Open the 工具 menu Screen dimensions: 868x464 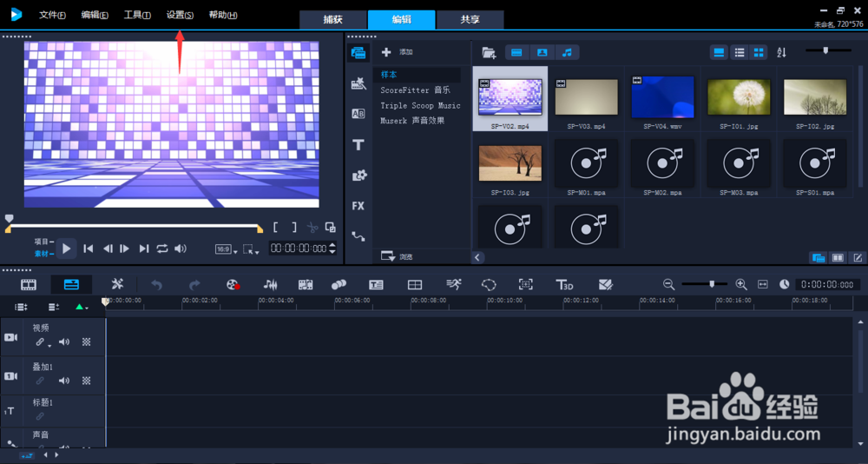click(x=137, y=15)
